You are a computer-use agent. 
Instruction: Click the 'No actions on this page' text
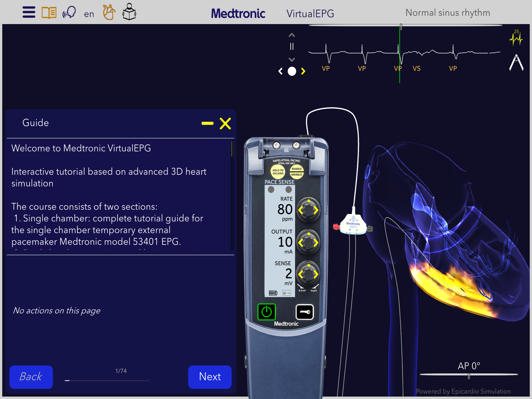56,311
